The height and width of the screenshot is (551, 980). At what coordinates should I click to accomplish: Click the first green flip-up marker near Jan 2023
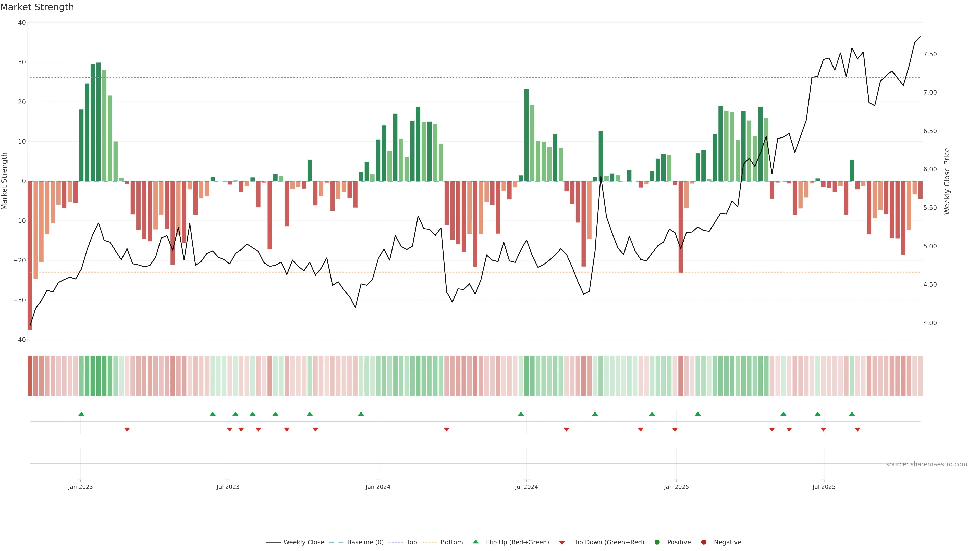pos(81,414)
